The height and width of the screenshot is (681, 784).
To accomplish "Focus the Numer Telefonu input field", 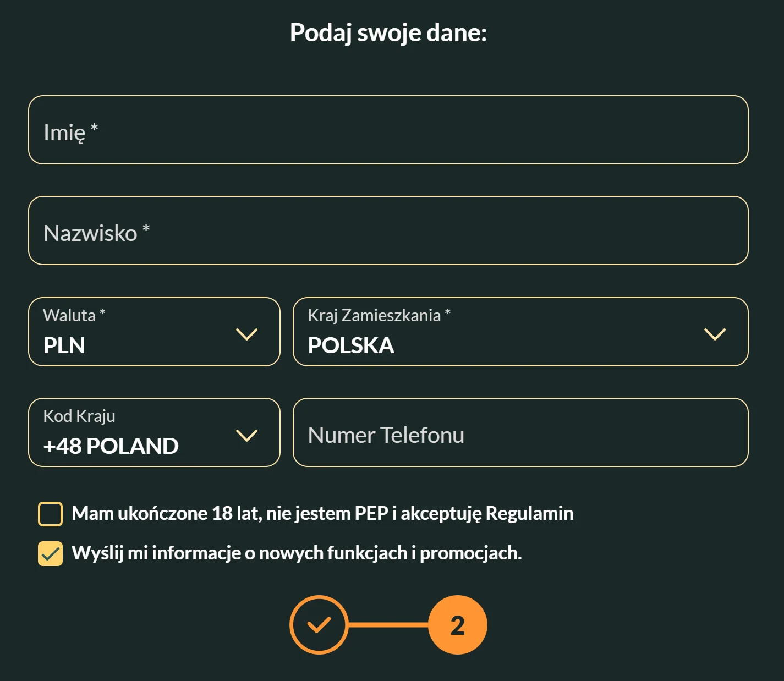I will 520,433.
